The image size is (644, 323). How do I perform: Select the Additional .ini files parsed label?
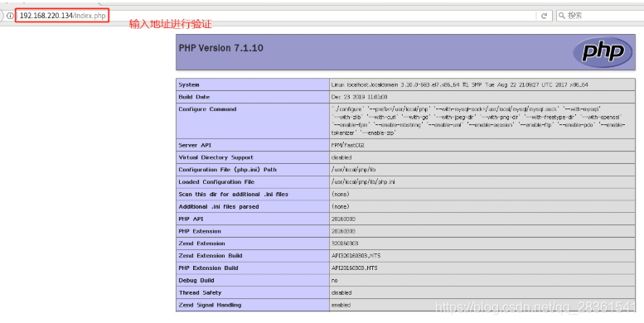pyautogui.click(x=219, y=206)
